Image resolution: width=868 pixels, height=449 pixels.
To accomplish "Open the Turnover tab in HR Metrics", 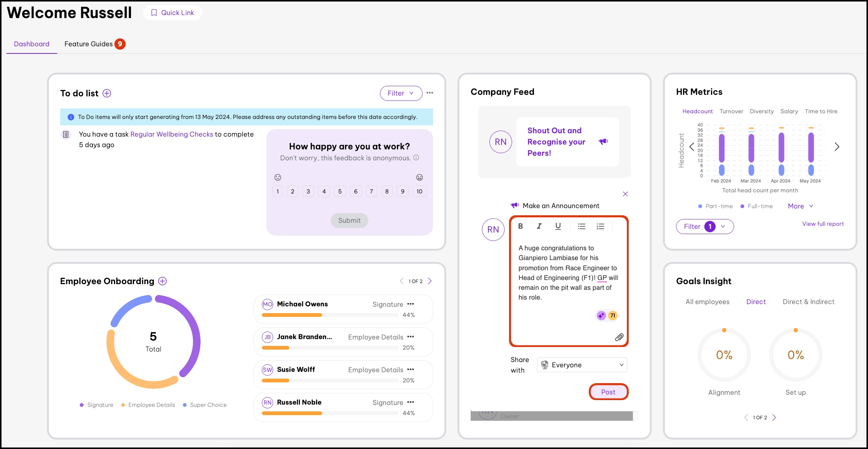I will pyautogui.click(x=731, y=111).
